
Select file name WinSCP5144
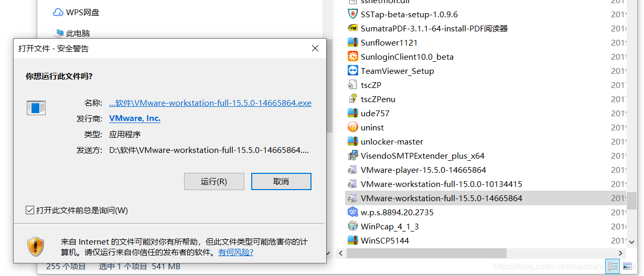(385, 240)
